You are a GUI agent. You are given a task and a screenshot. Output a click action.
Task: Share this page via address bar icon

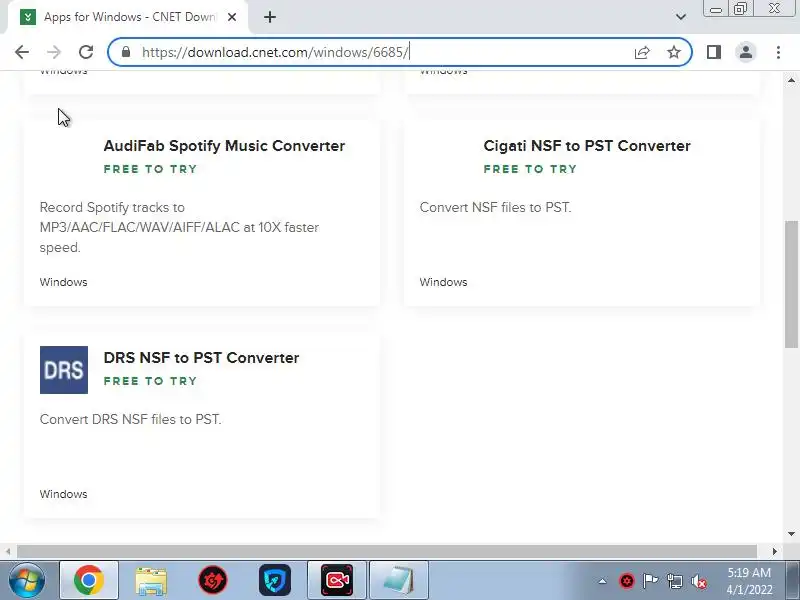[642, 52]
